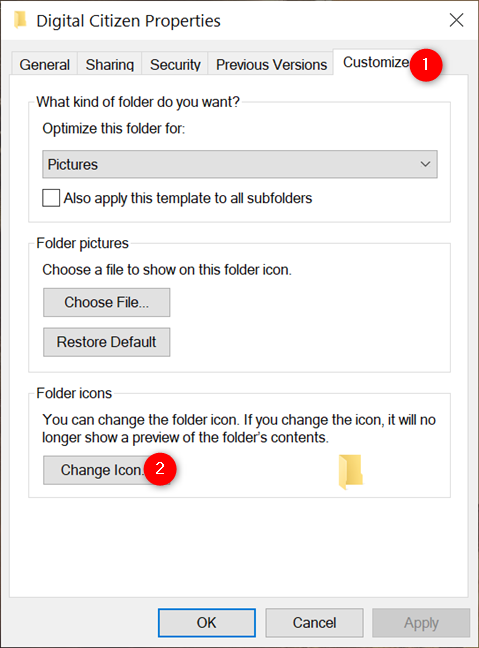Screen dimensions: 479x648
Task: Select the Previous Versions tab
Action: tap(271, 64)
